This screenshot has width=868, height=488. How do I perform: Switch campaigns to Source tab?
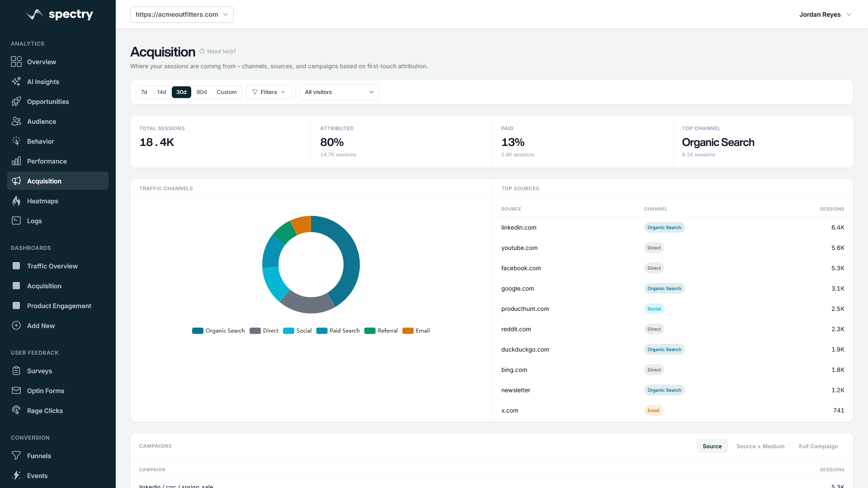[x=712, y=446]
